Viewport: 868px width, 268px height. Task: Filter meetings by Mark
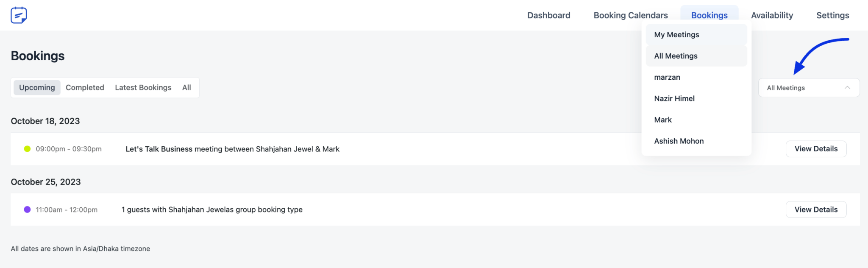tap(663, 120)
